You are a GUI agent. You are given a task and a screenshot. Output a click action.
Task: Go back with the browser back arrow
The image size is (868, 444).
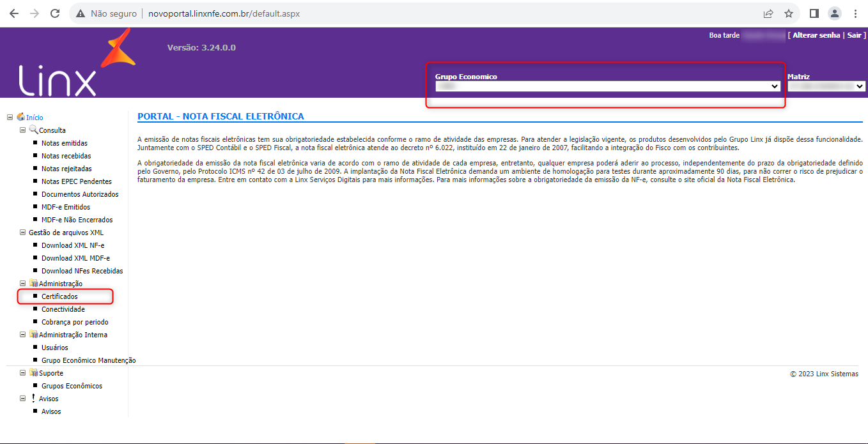(13, 13)
